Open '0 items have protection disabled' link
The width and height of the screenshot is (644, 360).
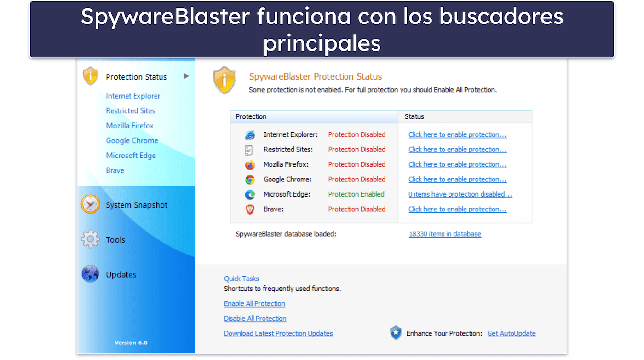460,194
